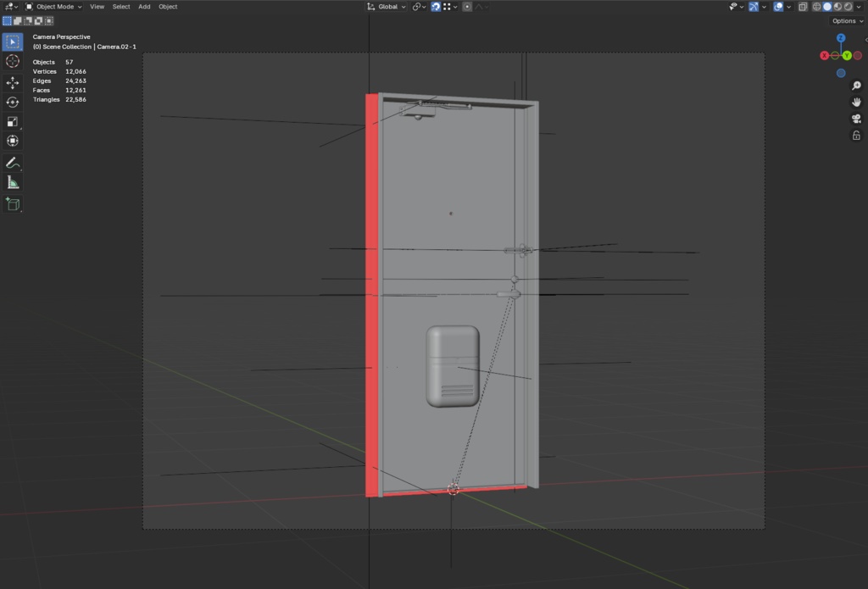Screen dimensions: 868x589
Task: Toggle show gizmos button
Action: pyautogui.click(x=754, y=7)
